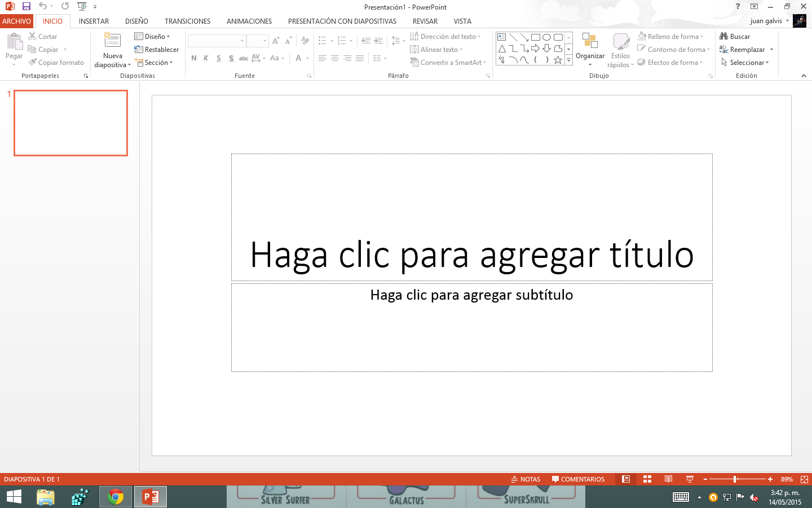
Task: Click fit slide to window icon
Action: 804,479
